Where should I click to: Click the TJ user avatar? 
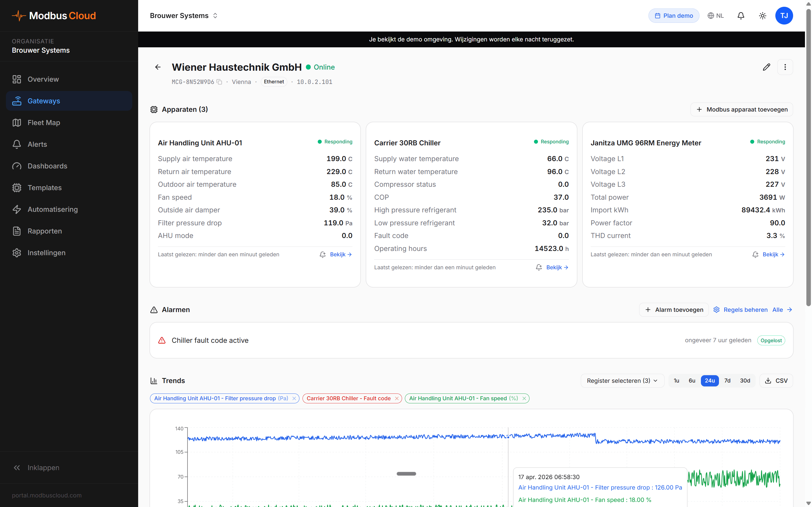784,16
